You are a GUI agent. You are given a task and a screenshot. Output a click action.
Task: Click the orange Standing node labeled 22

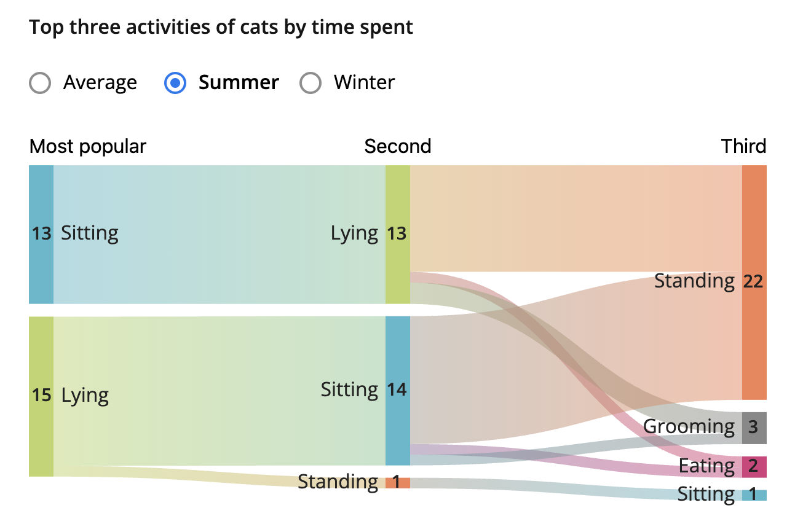[754, 282]
